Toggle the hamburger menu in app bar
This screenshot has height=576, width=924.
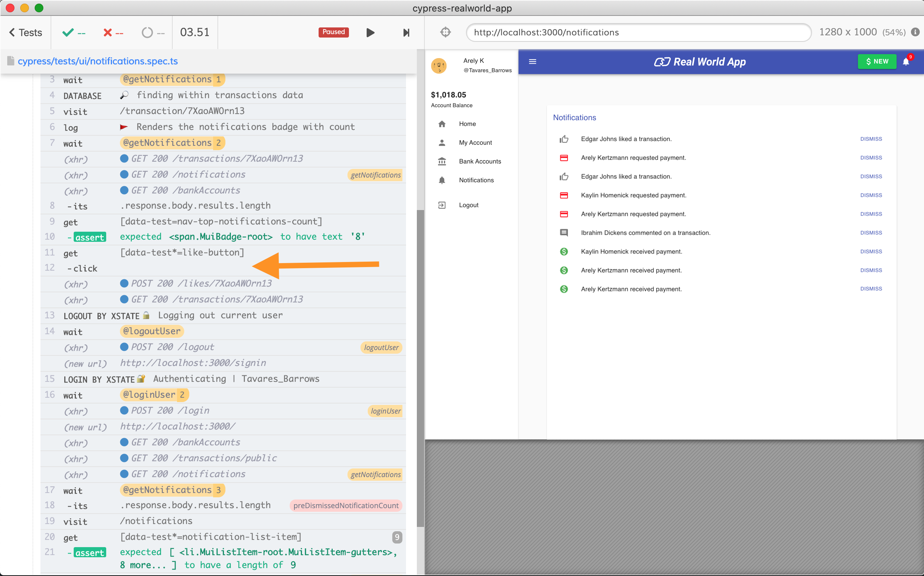point(532,62)
